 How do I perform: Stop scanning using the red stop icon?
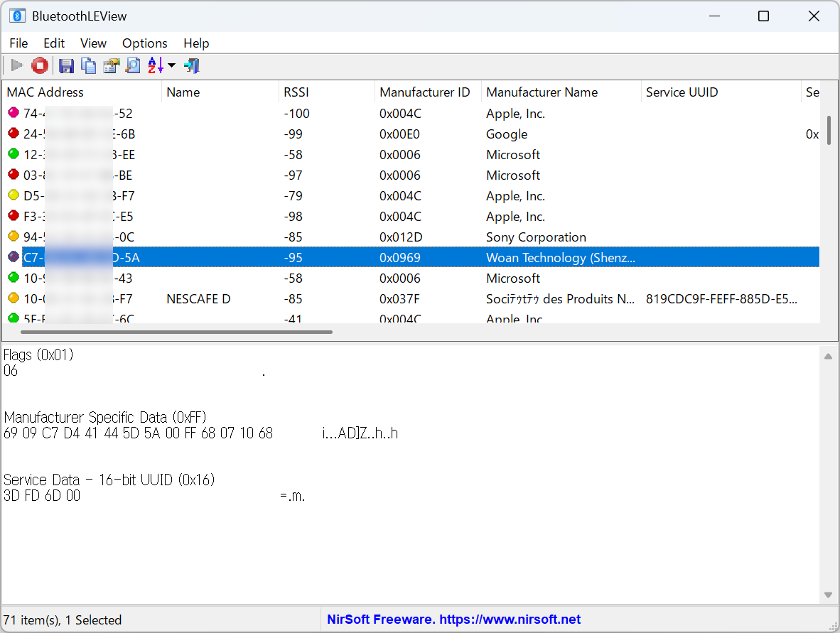pyautogui.click(x=40, y=65)
